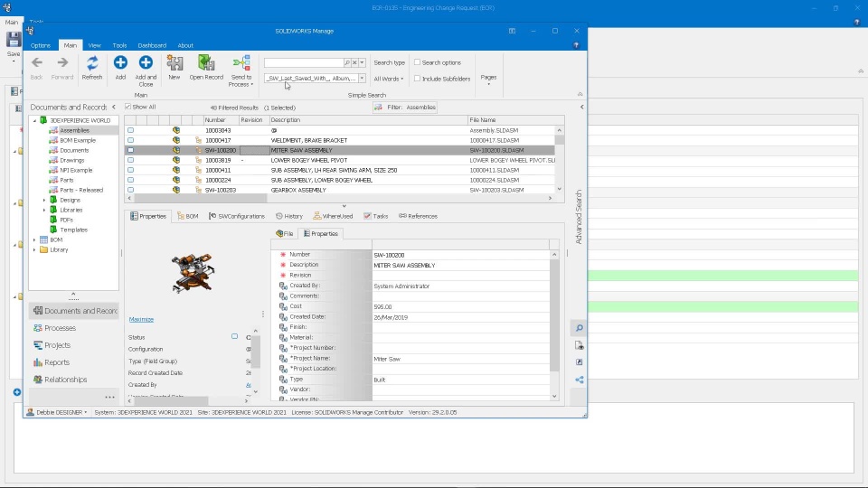Check the box for MITER SAW ASSEMBLY row
This screenshot has width=868, height=488.
[130, 151]
